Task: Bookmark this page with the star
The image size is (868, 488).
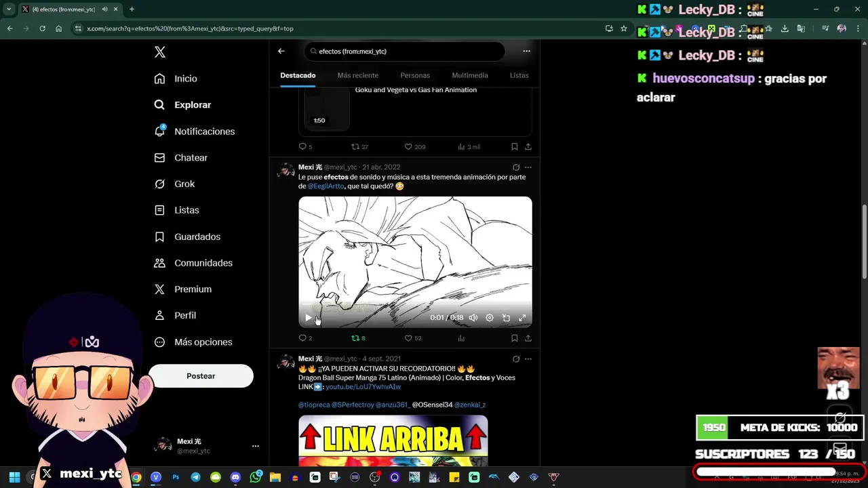Action: click(x=624, y=28)
